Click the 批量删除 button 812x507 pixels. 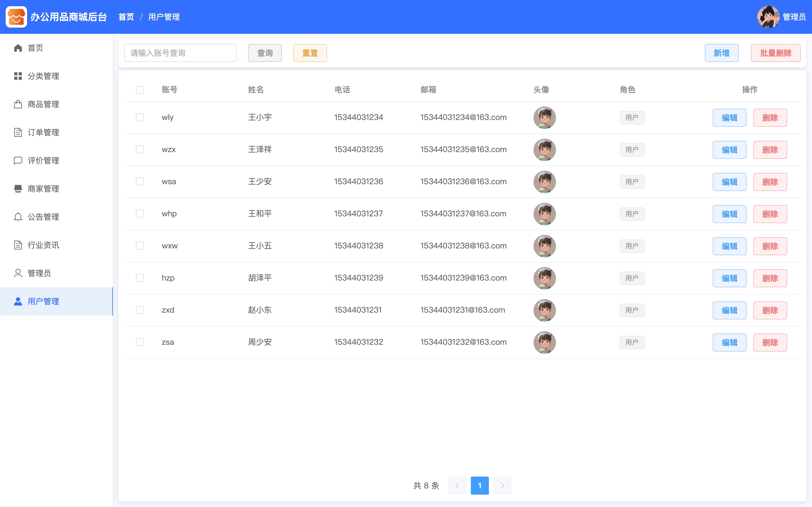(x=776, y=53)
